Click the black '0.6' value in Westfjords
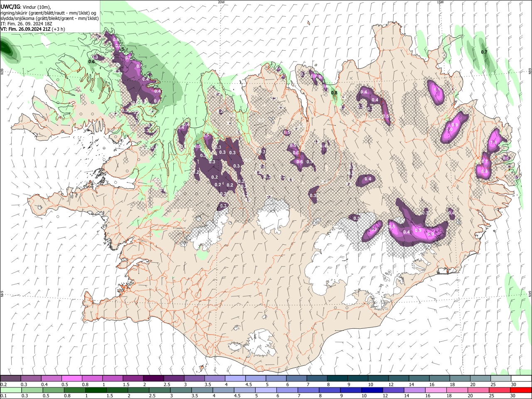This screenshot has height=399, width=532. tap(91, 62)
